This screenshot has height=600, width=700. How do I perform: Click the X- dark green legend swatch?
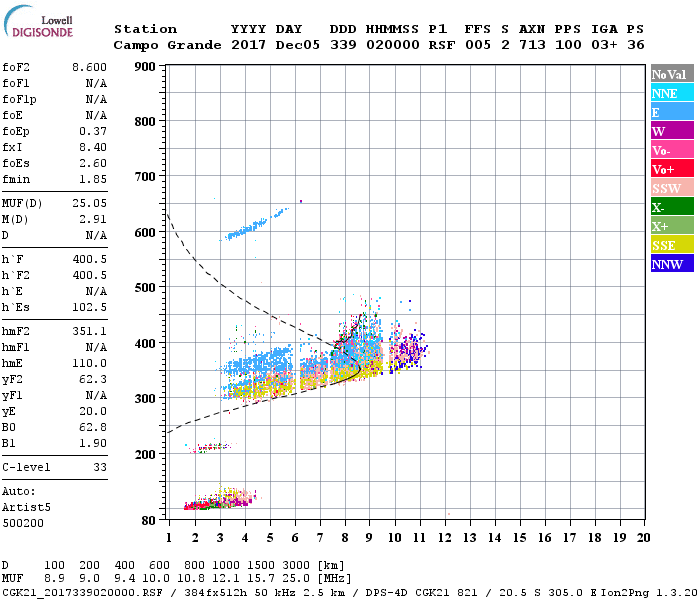(672, 207)
